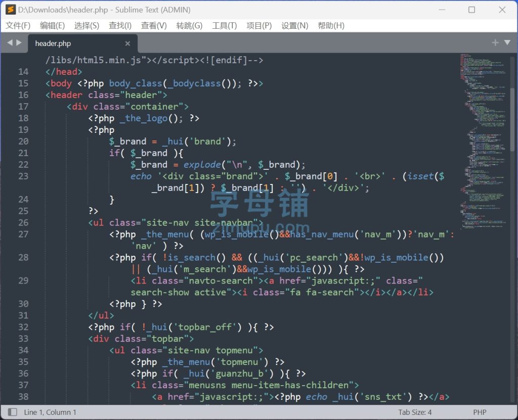The width and height of the screenshot is (518, 420).
Task: Change Tab Size: 4 setting
Action: coord(415,412)
